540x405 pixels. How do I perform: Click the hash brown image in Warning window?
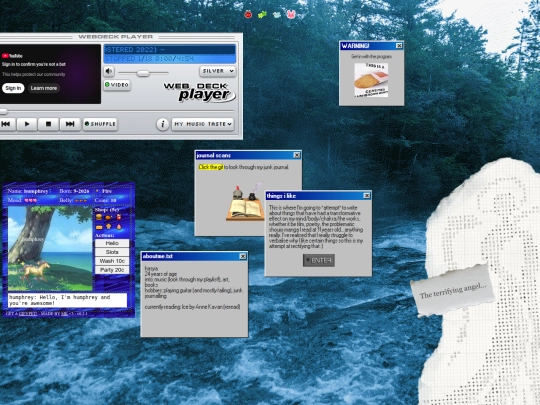(x=371, y=80)
